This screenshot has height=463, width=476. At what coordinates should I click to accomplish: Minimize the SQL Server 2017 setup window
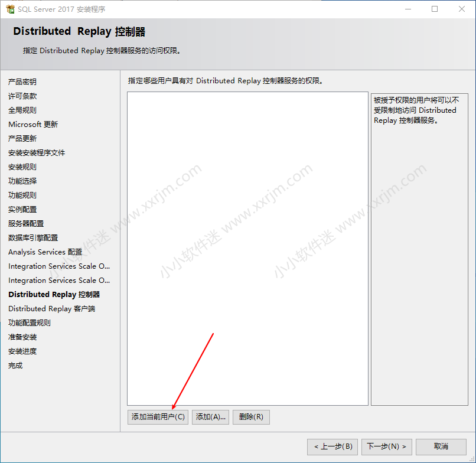coord(408,9)
